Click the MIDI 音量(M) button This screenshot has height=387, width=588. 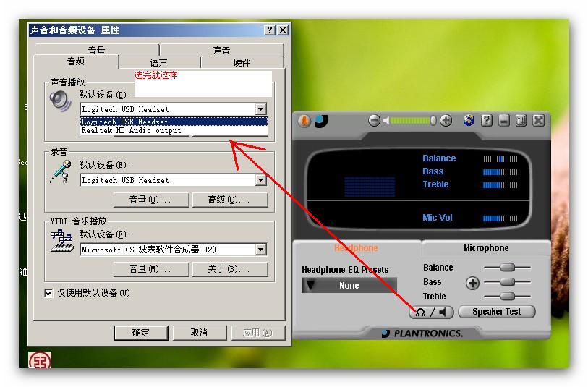tap(151, 269)
